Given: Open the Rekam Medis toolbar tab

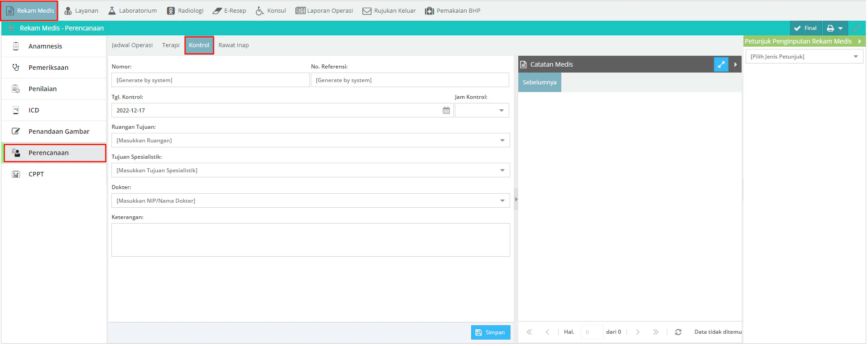Looking at the screenshot, I should coord(29,10).
